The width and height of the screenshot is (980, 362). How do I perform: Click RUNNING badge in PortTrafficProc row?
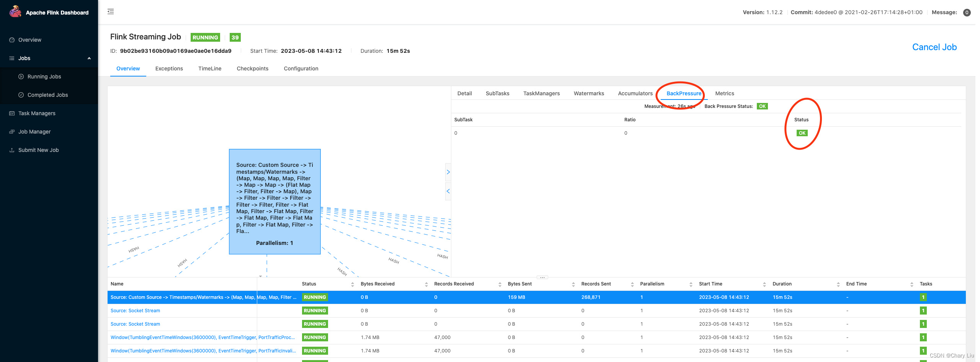coord(315,338)
